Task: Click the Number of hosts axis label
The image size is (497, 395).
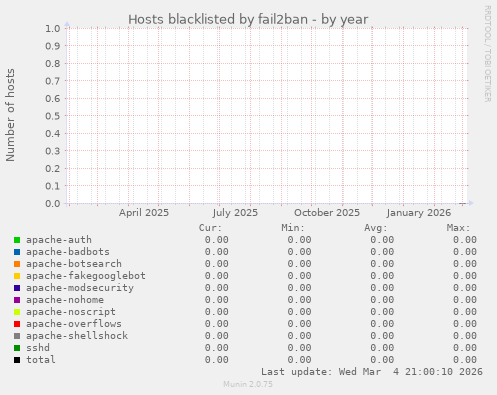Action: point(10,115)
